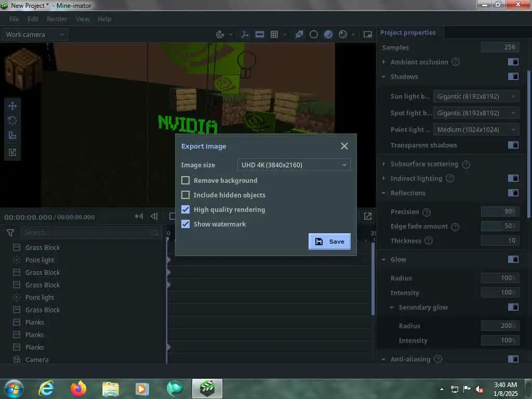
Task: Click the help icon next to Precision
Action: click(x=427, y=212)
